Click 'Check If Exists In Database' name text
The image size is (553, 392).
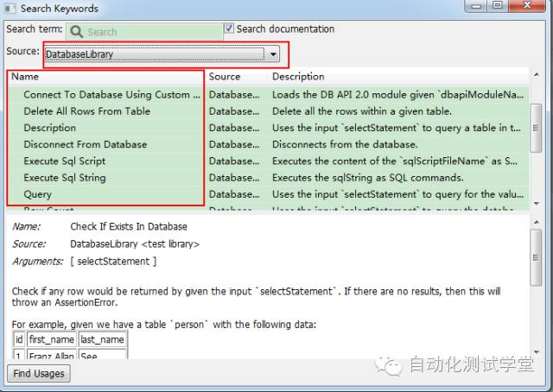coord(129,226)
